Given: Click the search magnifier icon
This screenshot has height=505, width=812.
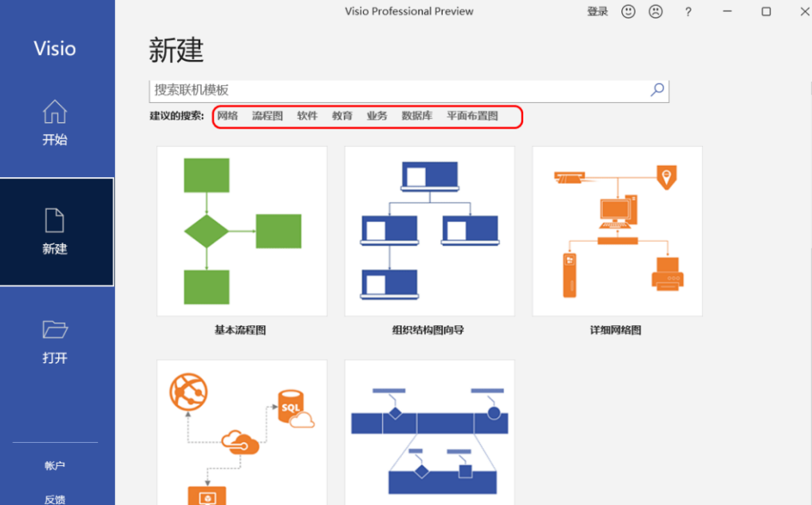Looking at the screenshot, I should click(x=656, y=89).
